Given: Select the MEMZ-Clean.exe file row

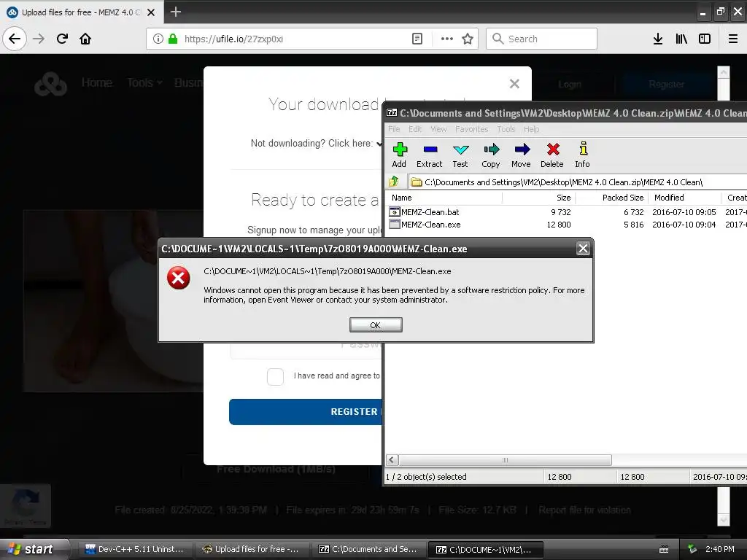Looking at the screenshot, I should pos(567,225).
